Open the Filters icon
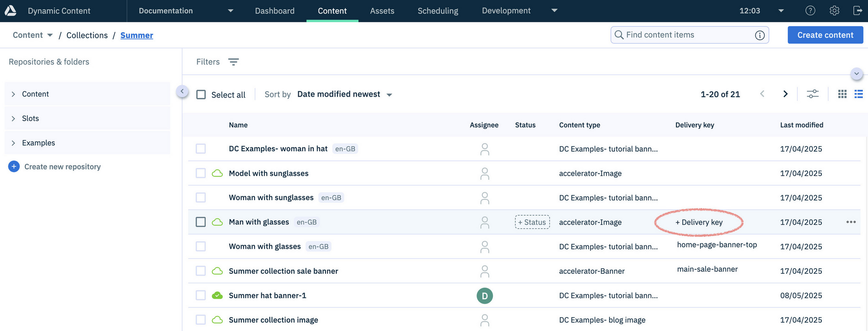This screenshot has height=331, width=868. [x=234, y=62]
